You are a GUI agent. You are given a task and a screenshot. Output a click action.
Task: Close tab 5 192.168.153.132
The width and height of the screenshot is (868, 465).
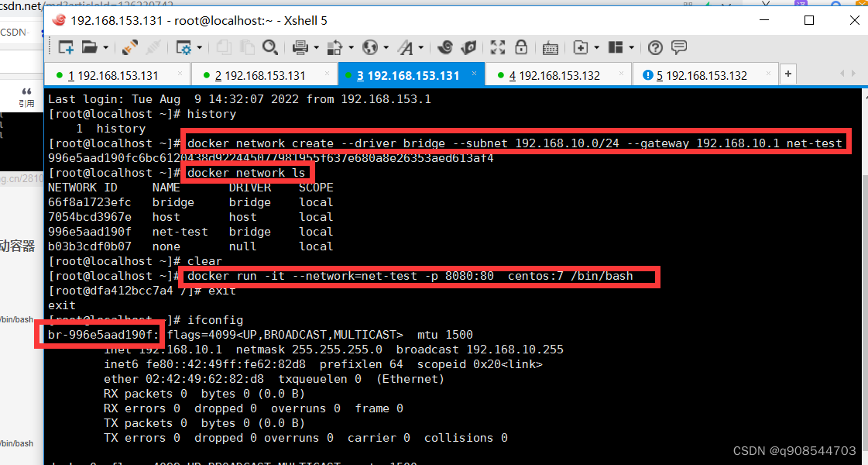(768, 73)
